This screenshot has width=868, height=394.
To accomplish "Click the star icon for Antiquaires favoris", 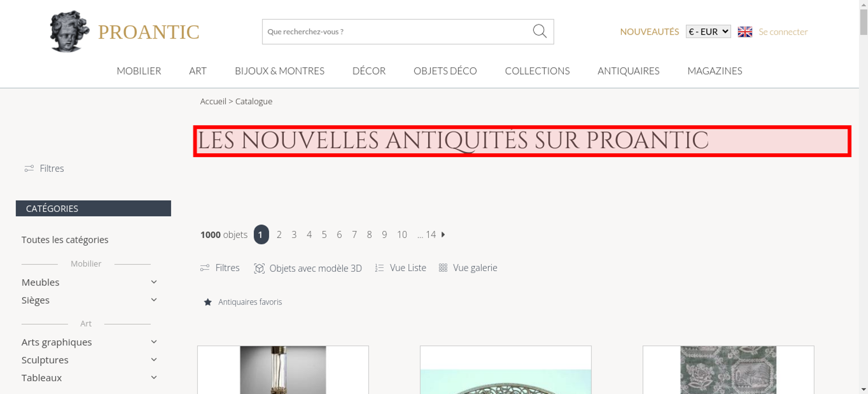I will pos(208,302).
